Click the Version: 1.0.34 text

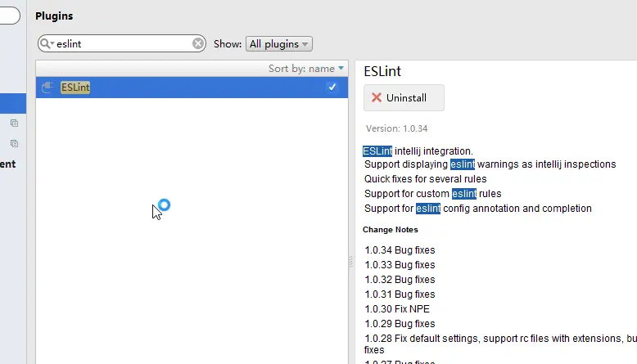396,128
